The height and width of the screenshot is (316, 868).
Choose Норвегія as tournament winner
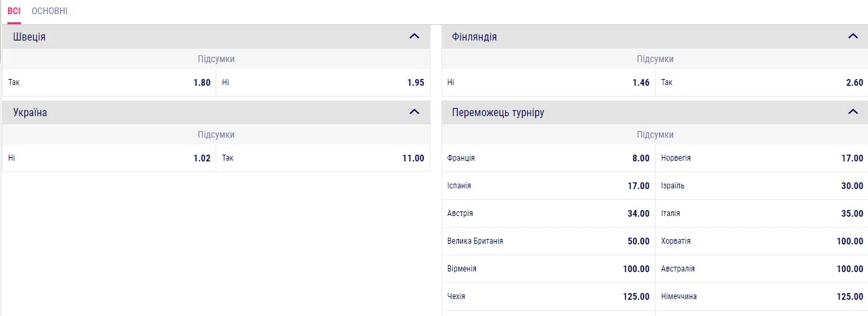[762, 159]
